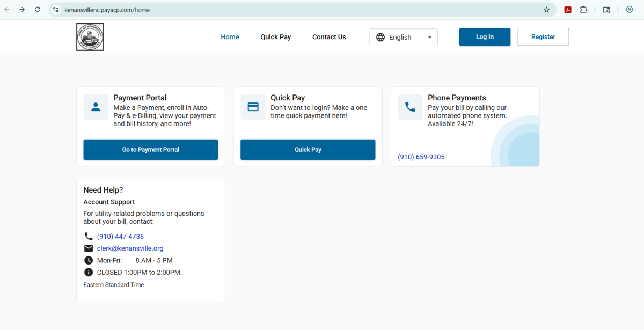The image size is (644, 330).
Task: Click the Town of Kenansville seal logo
Action: (90, 36)
